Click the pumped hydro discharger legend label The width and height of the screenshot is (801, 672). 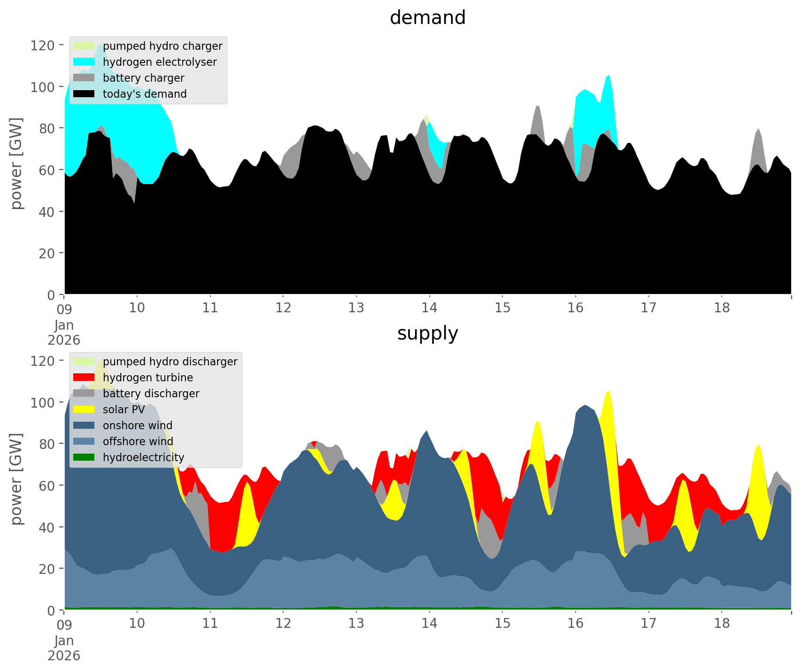pos(170,362)
